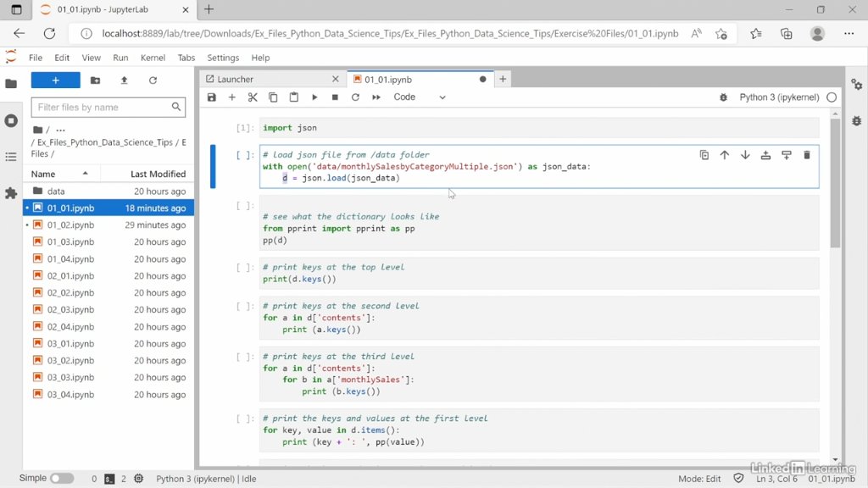Select 02_03.ipynb in file list
Screen dimensions: 868x488
(x=108, y=309)
